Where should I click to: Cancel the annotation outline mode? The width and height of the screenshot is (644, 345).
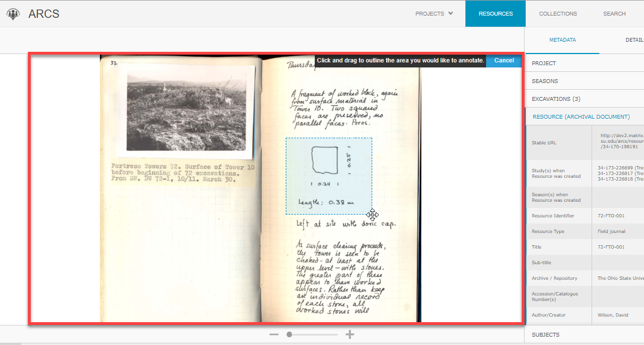click(x=504, y=60)
